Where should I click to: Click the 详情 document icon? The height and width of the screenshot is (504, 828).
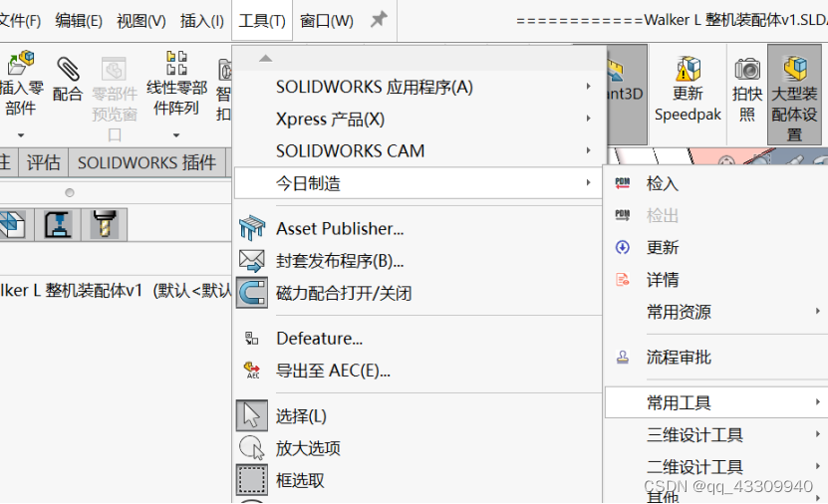click(623, 279)
